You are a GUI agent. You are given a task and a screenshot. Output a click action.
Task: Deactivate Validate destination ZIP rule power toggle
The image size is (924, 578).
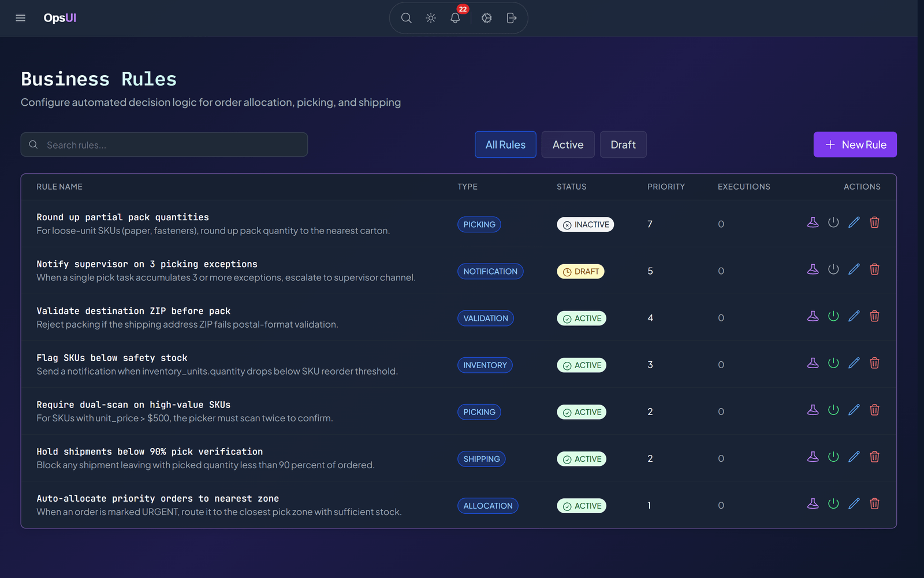pos(833,316)
